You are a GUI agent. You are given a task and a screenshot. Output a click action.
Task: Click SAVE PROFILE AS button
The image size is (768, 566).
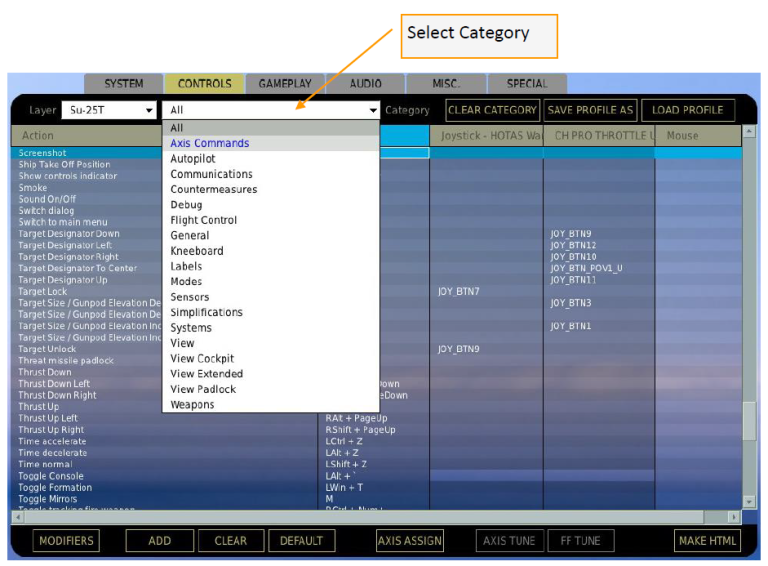point(590,110)
